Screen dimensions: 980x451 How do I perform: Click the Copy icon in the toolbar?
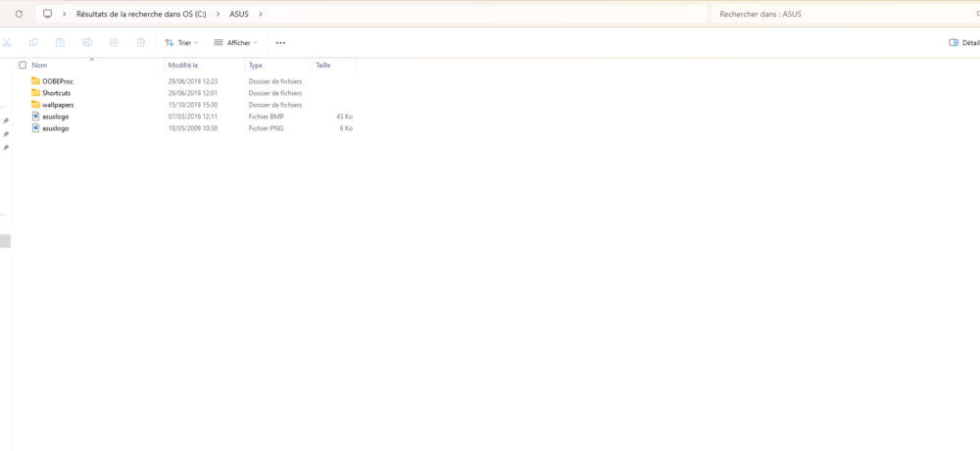click(x=33, y=43)
